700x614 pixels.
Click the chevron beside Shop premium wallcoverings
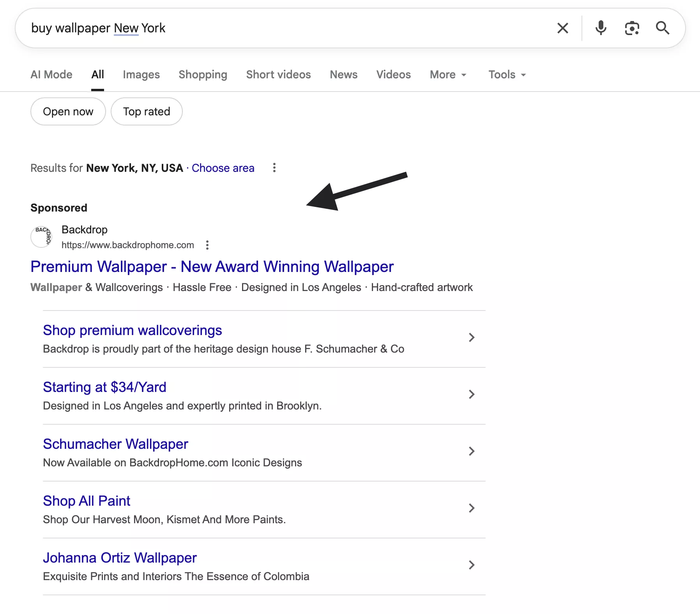click(x=472, y=337)
